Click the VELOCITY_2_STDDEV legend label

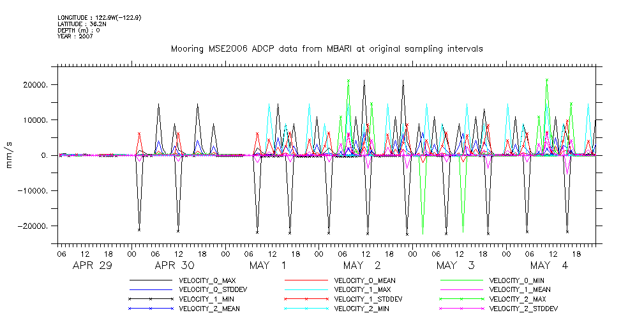pos(523,309)
